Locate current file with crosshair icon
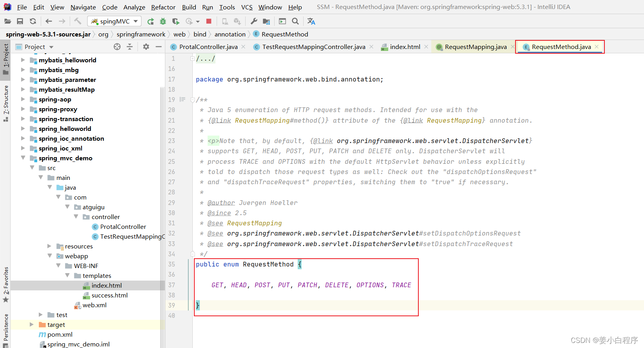Image resolution: width=644 pixels, height=348 pixels. [117, 47]
